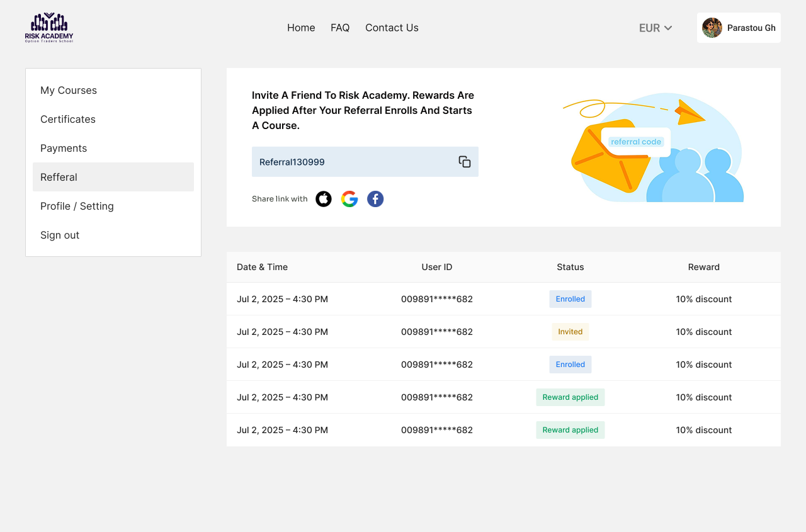The height and width of the screenshot is (532, 806).
Task: Go to the Home page
Action: pos(301,28)
